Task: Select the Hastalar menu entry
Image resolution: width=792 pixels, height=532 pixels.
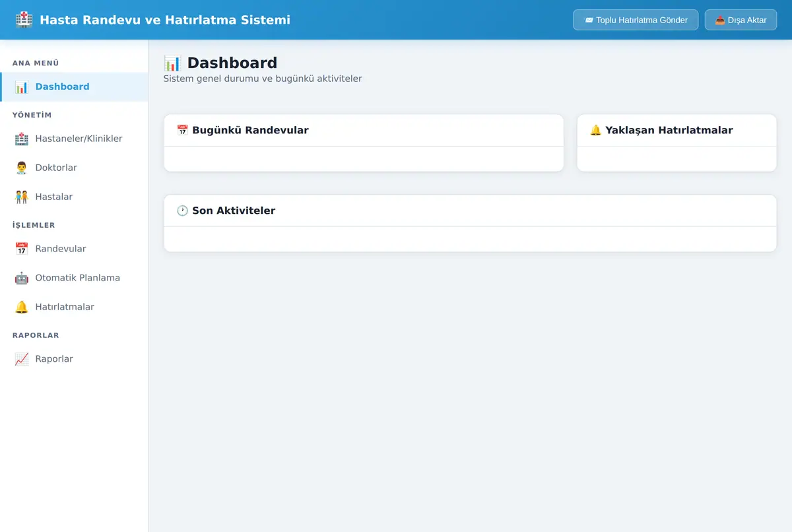Action: (x=74, y=197)
